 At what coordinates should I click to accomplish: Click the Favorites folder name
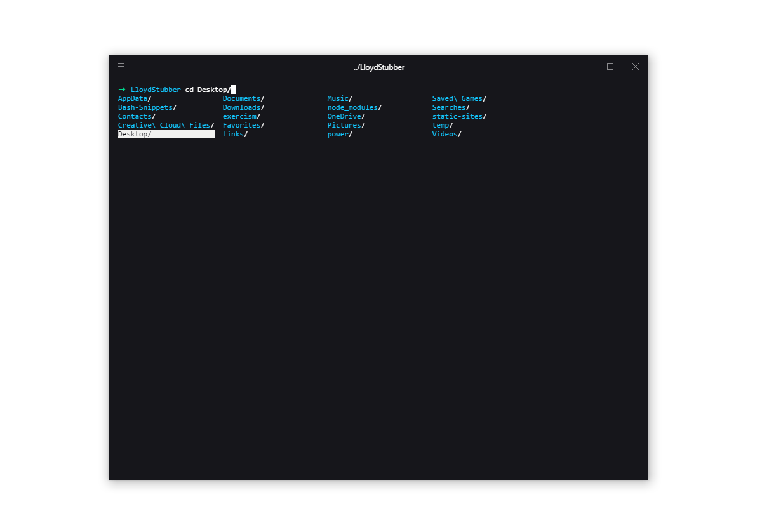coord(242,125)
